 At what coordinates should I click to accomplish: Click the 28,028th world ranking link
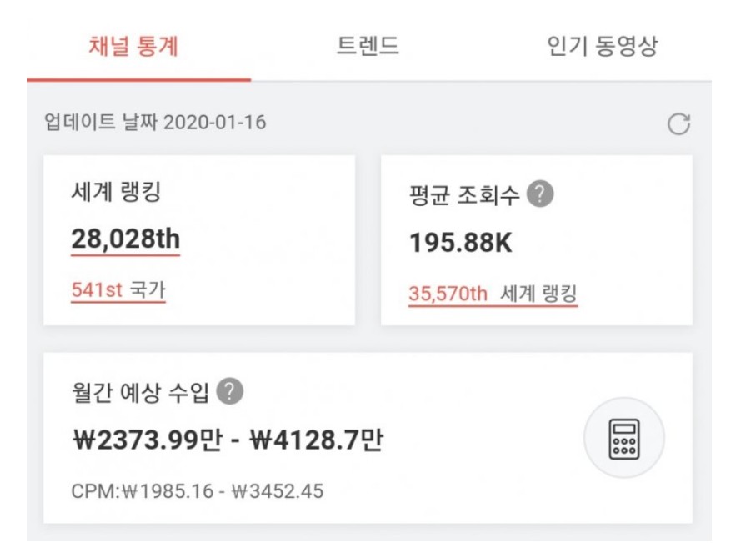tap(125, 240)
